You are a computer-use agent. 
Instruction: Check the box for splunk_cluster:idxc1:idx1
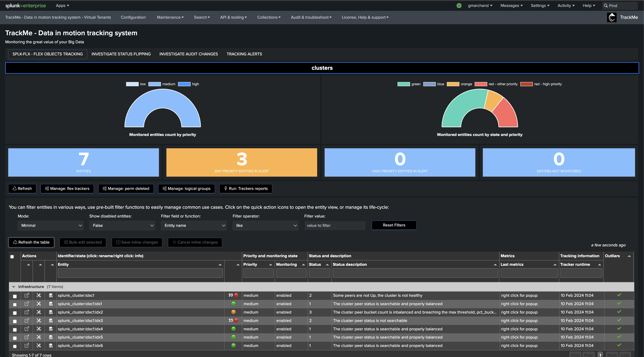15,305
